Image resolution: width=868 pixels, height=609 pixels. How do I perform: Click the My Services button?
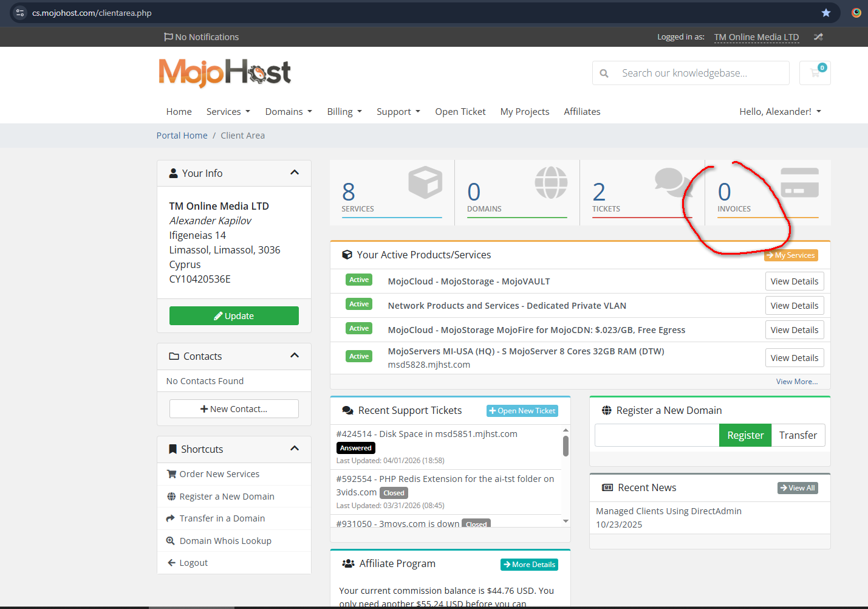tap(791, 255)
